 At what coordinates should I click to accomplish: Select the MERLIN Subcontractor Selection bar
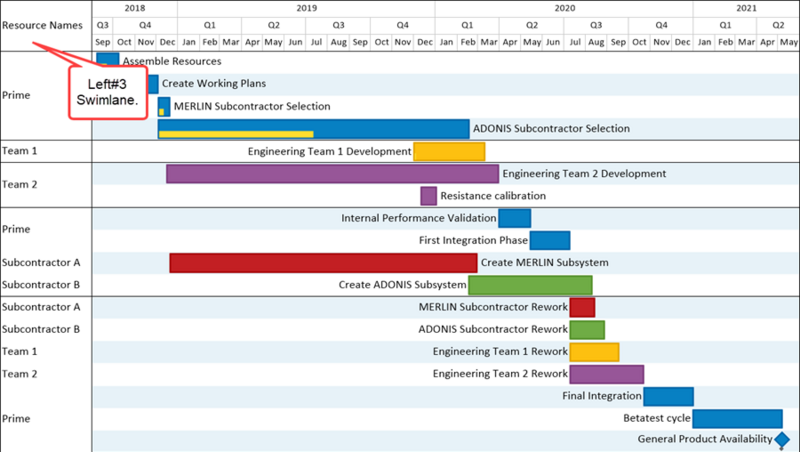(x=164, y=107)
